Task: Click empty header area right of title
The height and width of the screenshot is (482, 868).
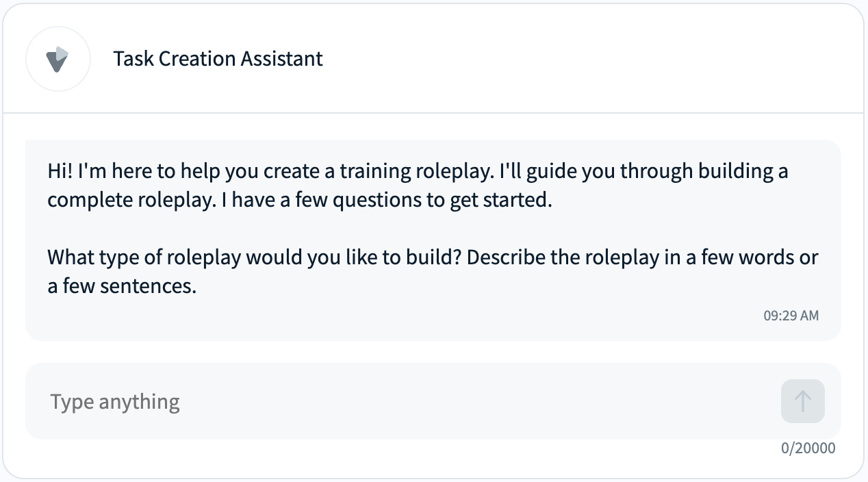Action: tap(582, 59)
